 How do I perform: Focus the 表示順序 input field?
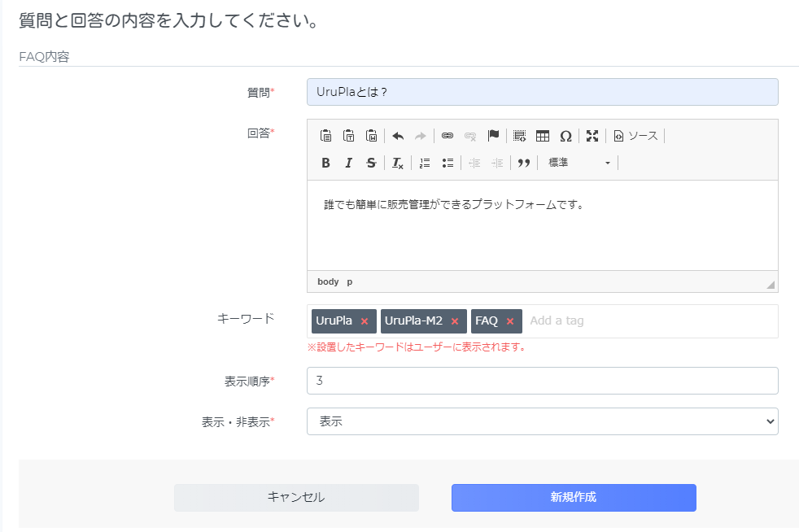(542, 381)
